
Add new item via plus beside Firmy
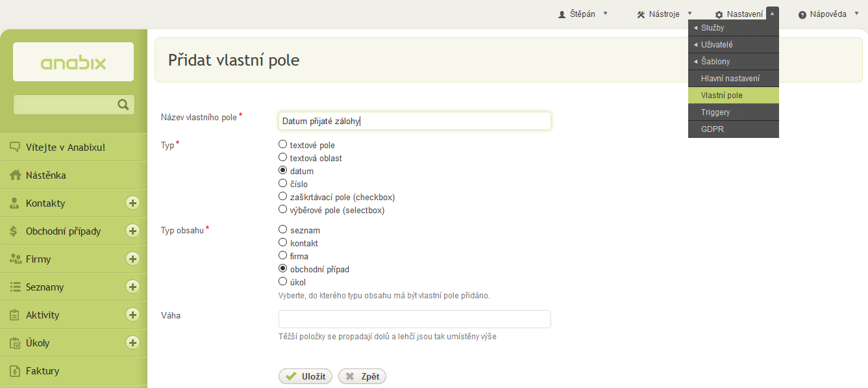pos(132,259)
